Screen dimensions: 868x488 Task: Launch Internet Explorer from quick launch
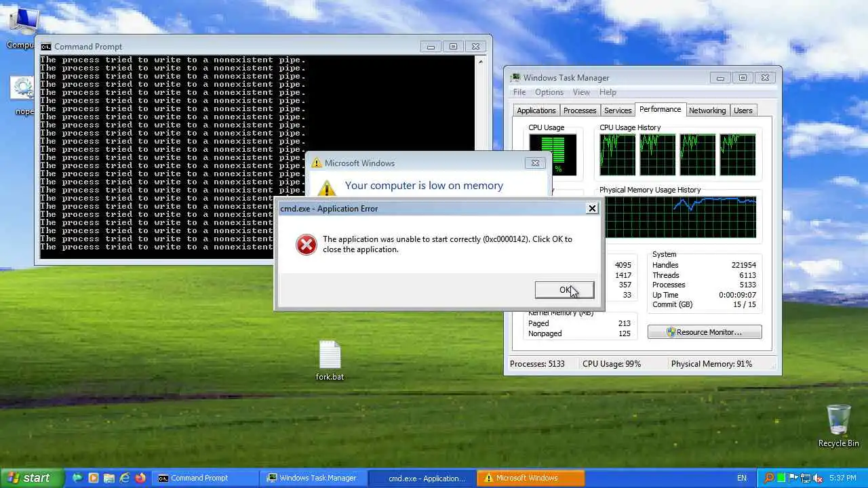(x=125, y=478)
